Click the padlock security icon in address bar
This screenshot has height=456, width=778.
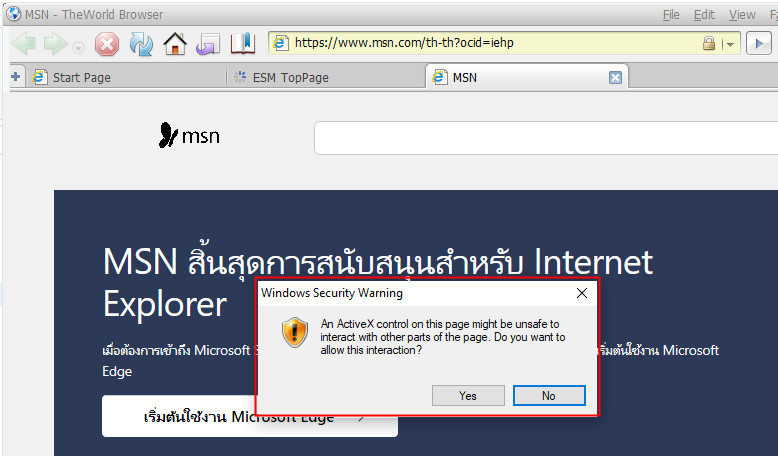click(709, 44)
